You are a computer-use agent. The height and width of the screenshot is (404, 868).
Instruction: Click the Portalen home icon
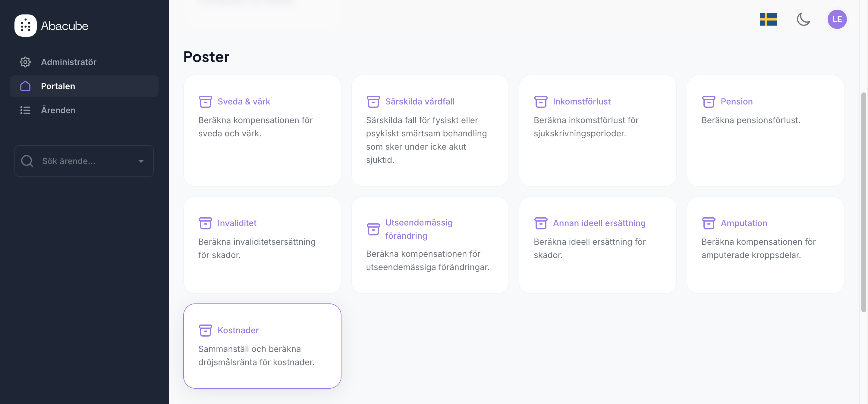[x=25, y=86]
